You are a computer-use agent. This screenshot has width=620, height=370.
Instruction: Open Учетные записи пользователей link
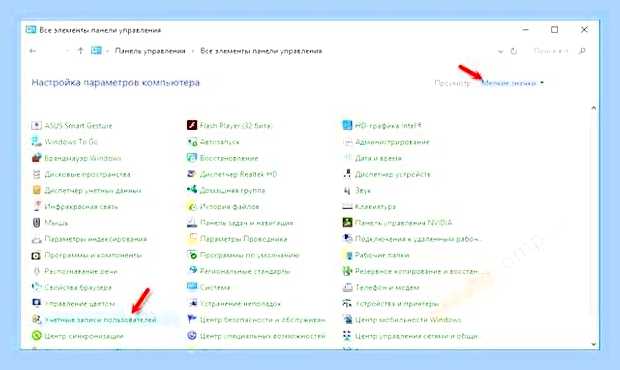[x=100, y=320]
